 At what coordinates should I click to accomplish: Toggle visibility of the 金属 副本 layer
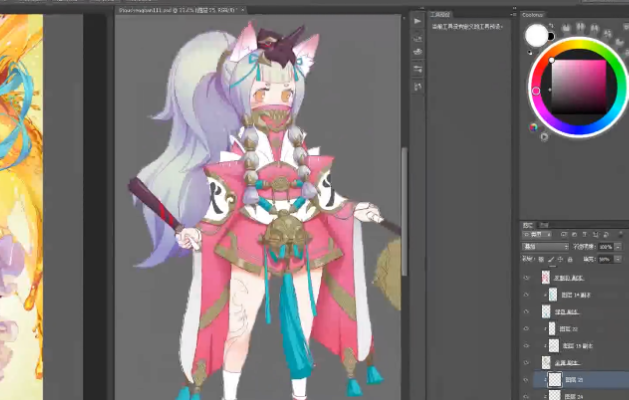526,363
